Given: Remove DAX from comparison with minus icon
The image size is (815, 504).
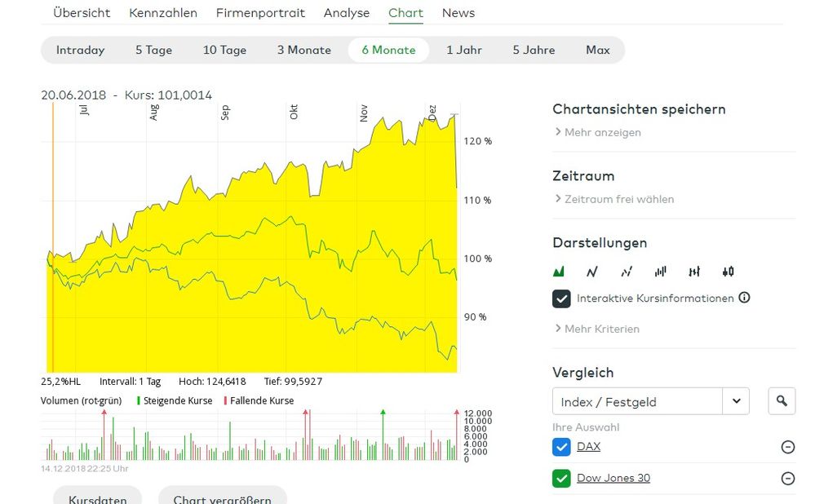Looking at the screenshot, I should coord(787,447).
